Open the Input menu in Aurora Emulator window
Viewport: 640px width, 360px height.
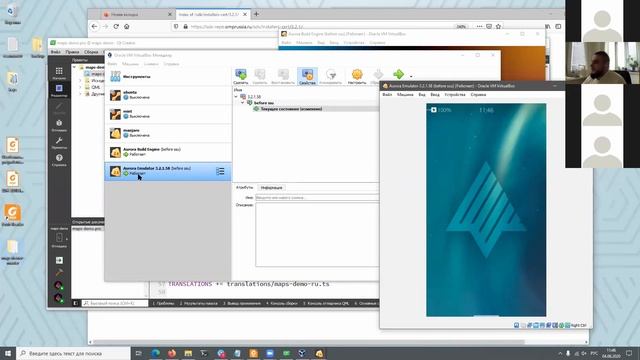pyautogui.click(x=435, y=95)
